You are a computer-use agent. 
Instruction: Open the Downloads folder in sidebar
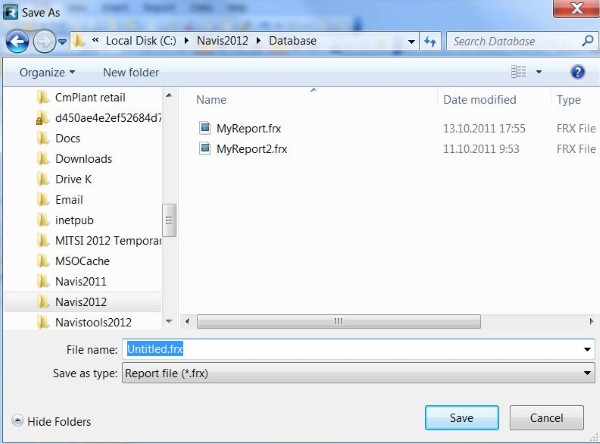click(83, 159)
